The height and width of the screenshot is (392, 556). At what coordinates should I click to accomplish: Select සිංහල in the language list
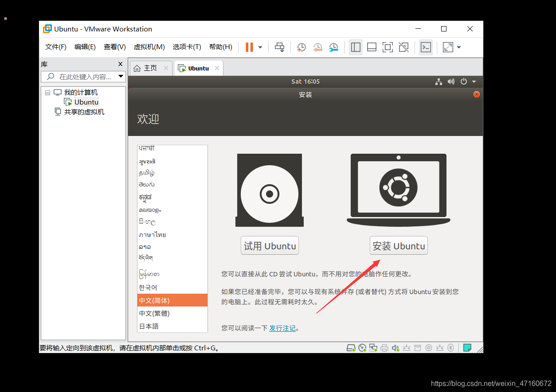click(x=172, y=222)
